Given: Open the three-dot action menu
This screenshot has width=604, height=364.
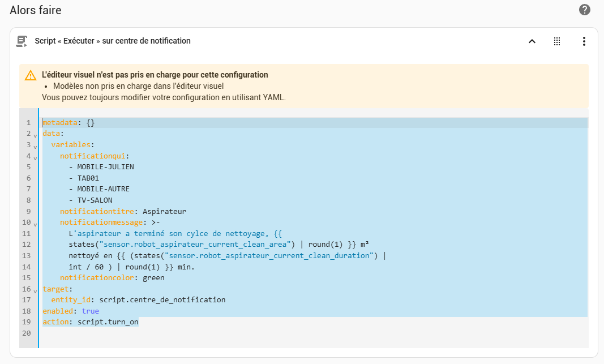Looking at the screenshot, I should (x=584, y=41).
